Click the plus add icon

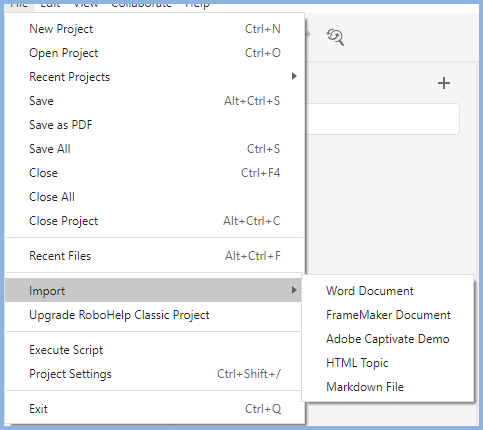tap(444, 83)
